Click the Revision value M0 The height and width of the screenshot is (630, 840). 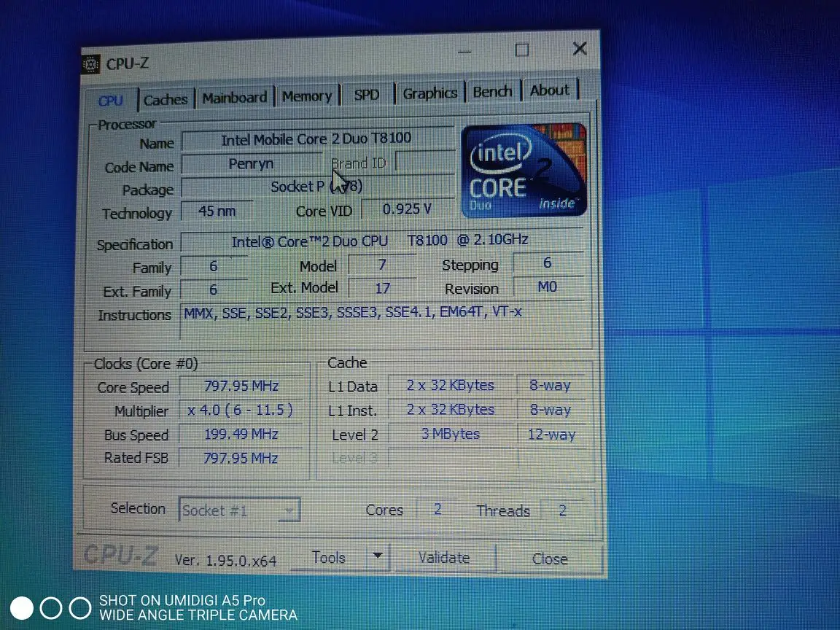click(548, 287)
